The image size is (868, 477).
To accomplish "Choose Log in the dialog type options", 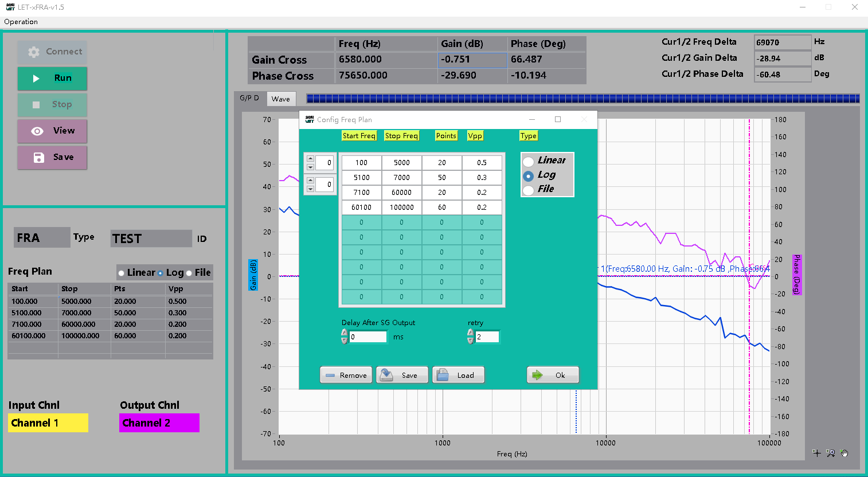I will pyautogui.click(x=529, y=176).
